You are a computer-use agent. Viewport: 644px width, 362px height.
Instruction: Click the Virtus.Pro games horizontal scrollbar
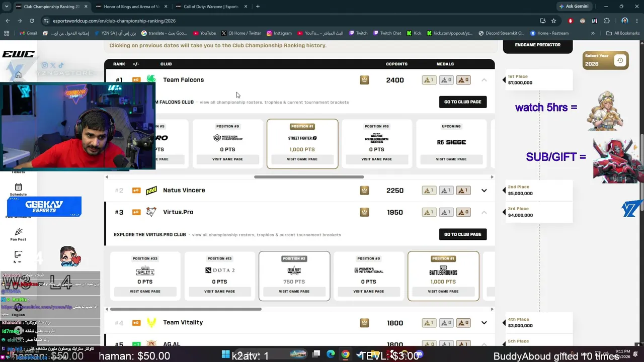coord(186,309)
